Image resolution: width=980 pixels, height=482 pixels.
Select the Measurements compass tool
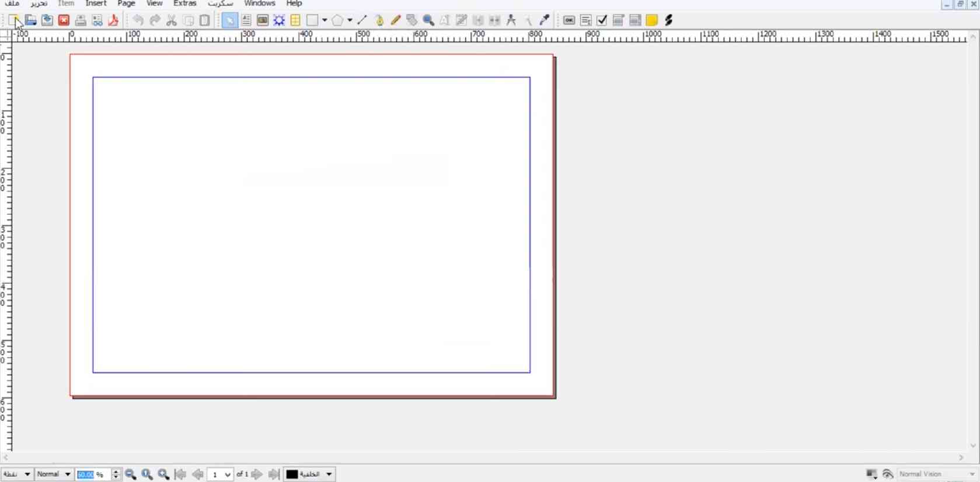pyautogui.click(x=511, y=20)
